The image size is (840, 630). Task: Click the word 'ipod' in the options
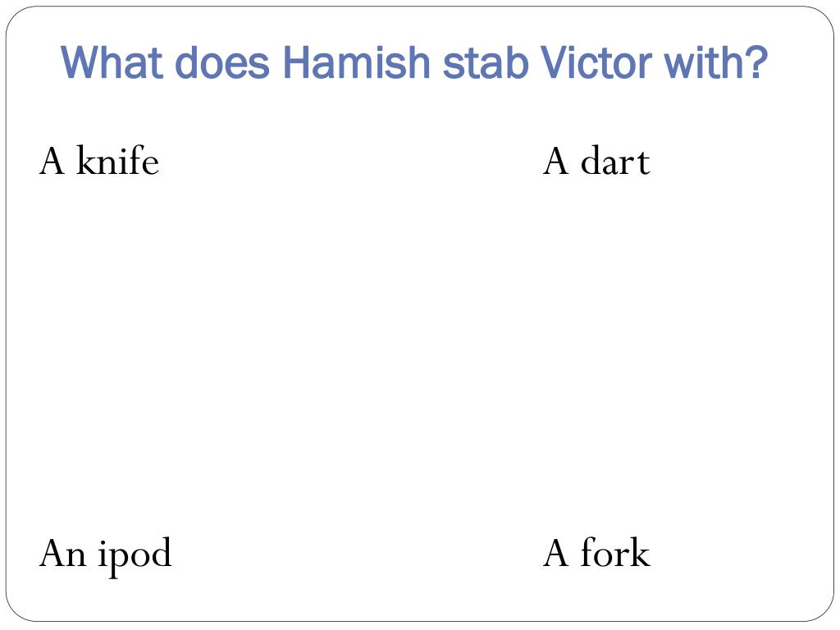[135, 557]
